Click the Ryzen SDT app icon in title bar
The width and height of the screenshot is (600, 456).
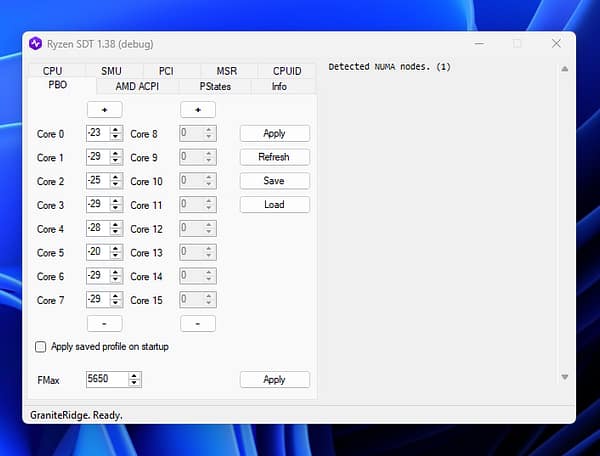[x=36, y=44]
